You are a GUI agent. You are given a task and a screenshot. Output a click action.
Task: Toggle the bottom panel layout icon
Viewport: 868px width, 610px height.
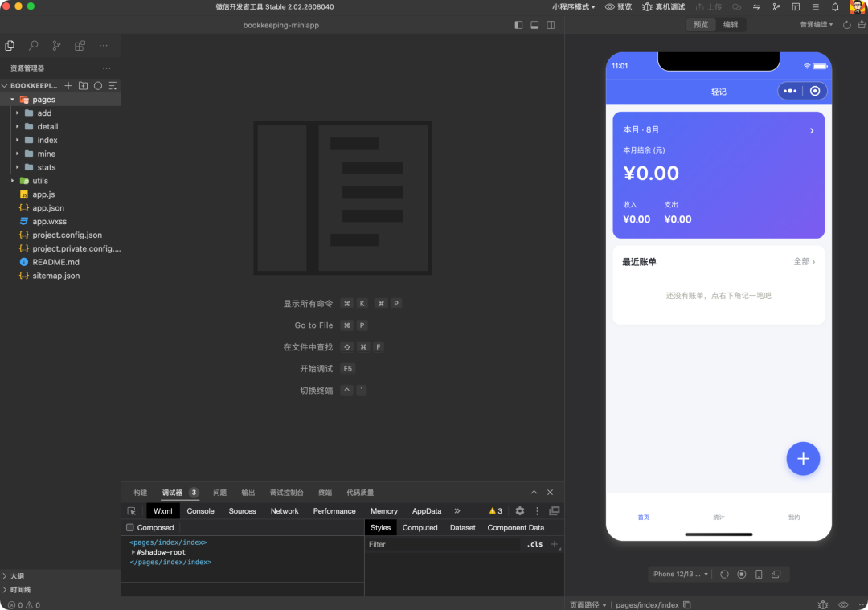(534, 25)
